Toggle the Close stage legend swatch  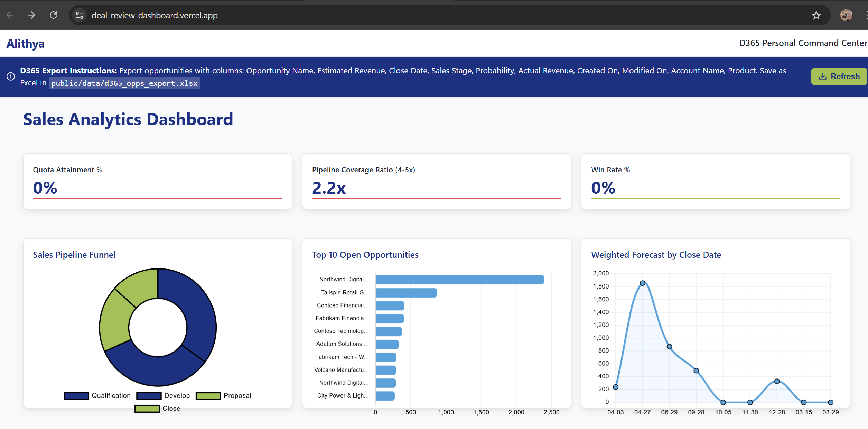tap(147, 409)
